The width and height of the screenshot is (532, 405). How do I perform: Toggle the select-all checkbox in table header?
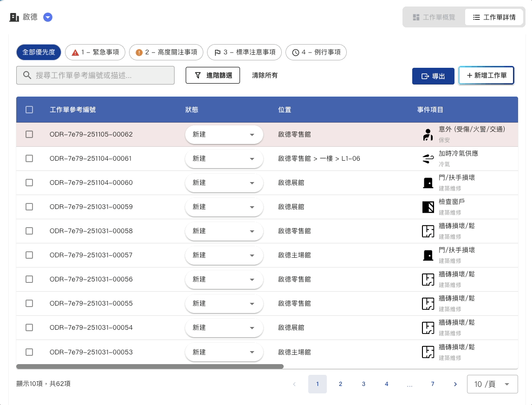[29, 110]
